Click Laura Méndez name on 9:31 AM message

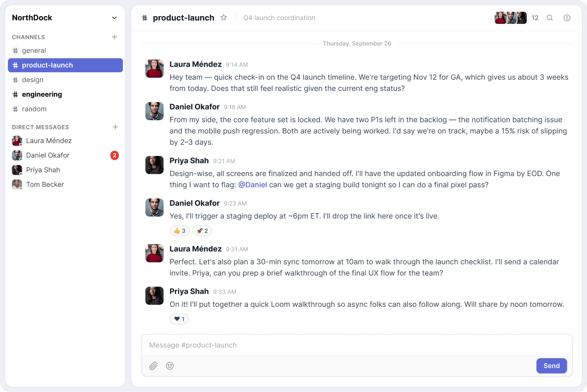196,248
